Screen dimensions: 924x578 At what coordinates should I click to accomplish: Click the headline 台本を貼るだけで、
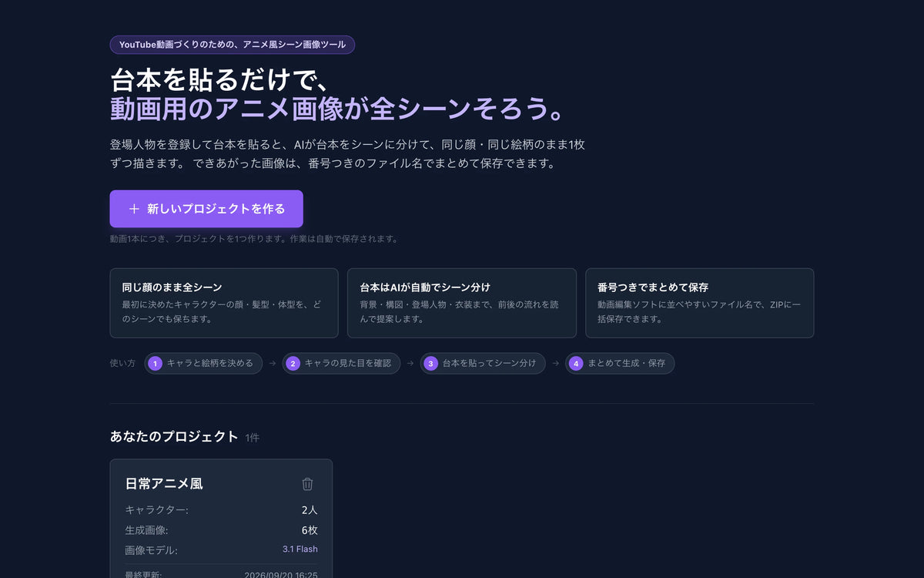click(220, 80)
